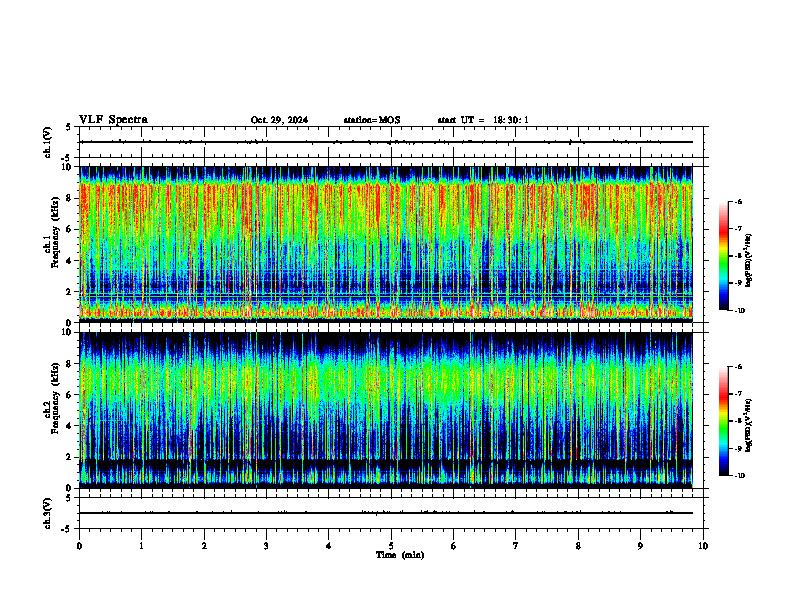Click the time axis tick label "7"
Image resolution: width=792 pixels, height=612 pixels.
(516, 546)
